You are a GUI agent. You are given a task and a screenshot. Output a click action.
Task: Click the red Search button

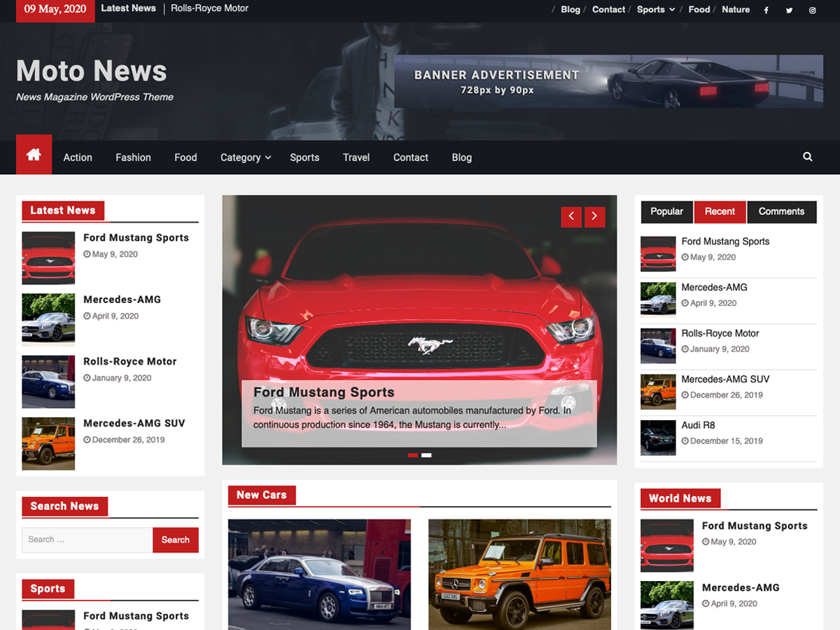[x=176, y=540]
